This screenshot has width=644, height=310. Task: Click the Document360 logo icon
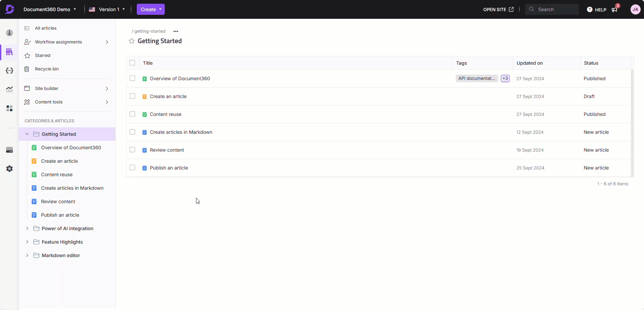[x=10, y=9]
